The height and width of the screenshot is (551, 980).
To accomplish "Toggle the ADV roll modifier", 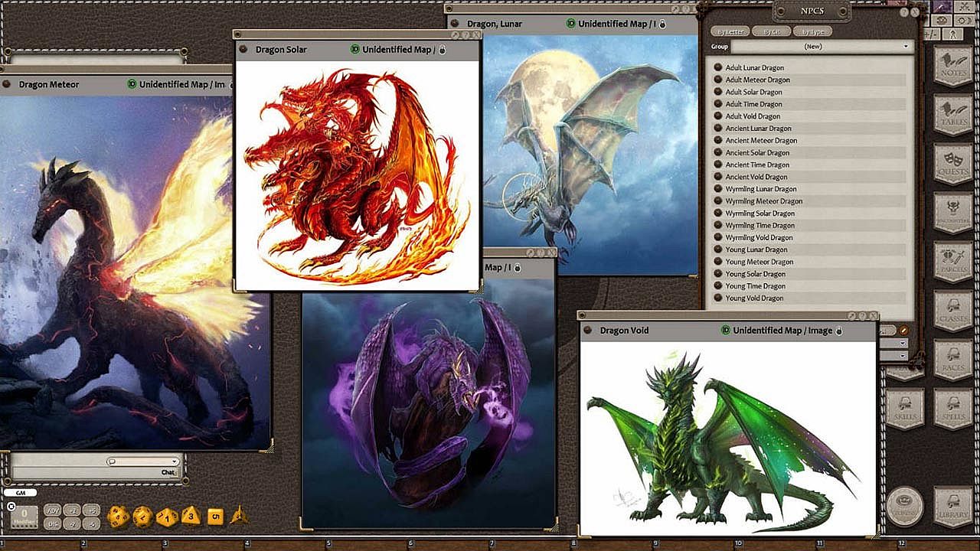I will coord(53,510).
